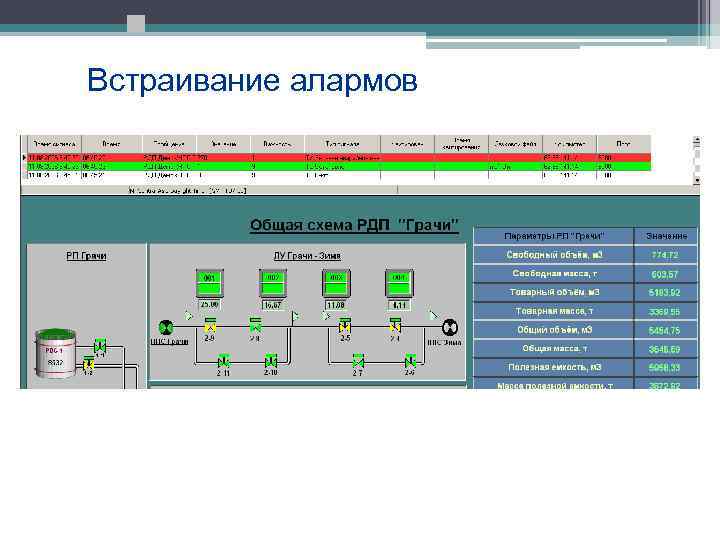Open the РП Грачи link
The width and height of the screenshot is (720, 540).
(86, 256)
